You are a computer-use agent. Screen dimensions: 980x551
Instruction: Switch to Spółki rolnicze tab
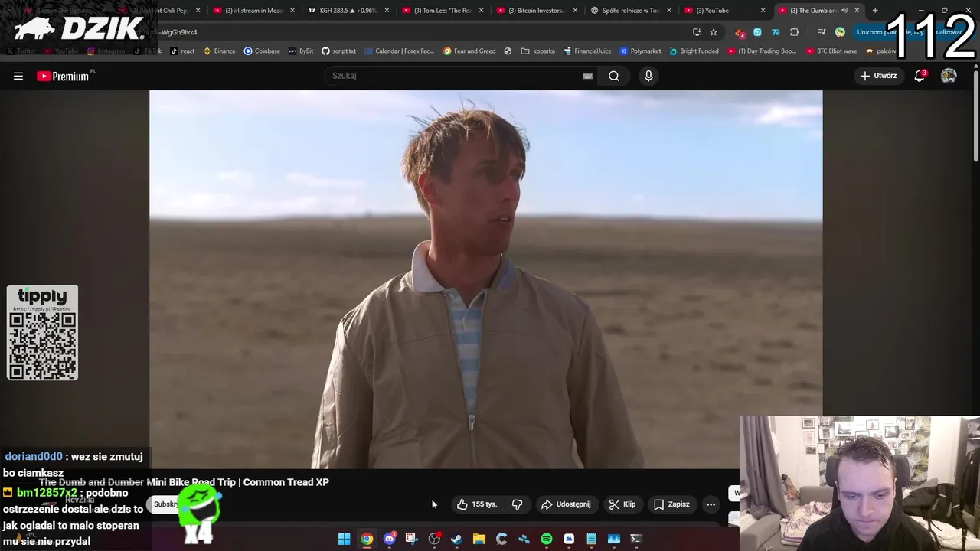(631, 11)
